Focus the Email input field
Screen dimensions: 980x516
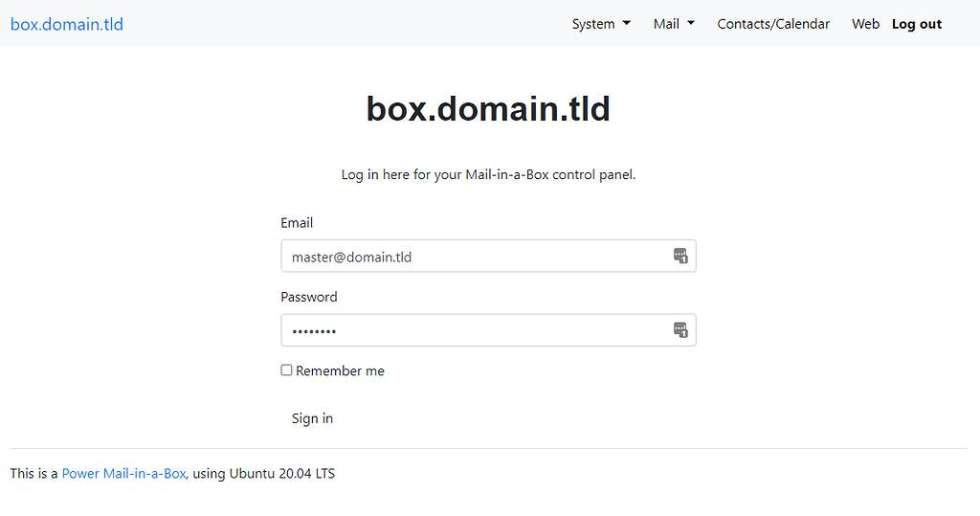point(474,257)
